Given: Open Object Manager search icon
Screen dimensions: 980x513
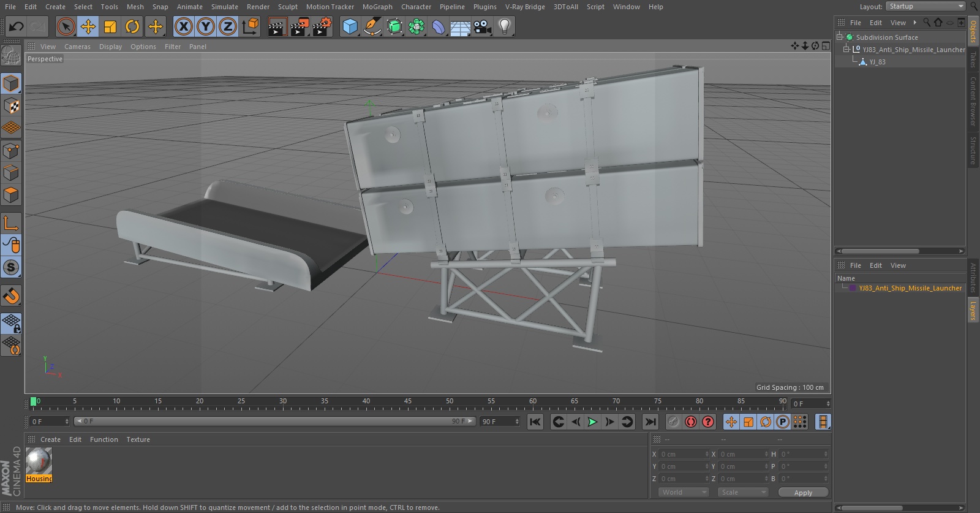Looking at the screenshot, I should point(927,23).
